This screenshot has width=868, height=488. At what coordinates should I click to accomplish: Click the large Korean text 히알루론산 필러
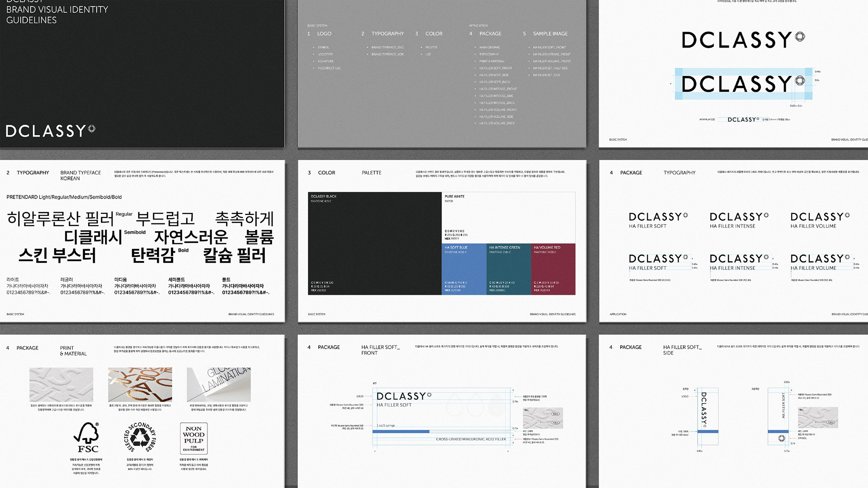[x=61, y=219]
